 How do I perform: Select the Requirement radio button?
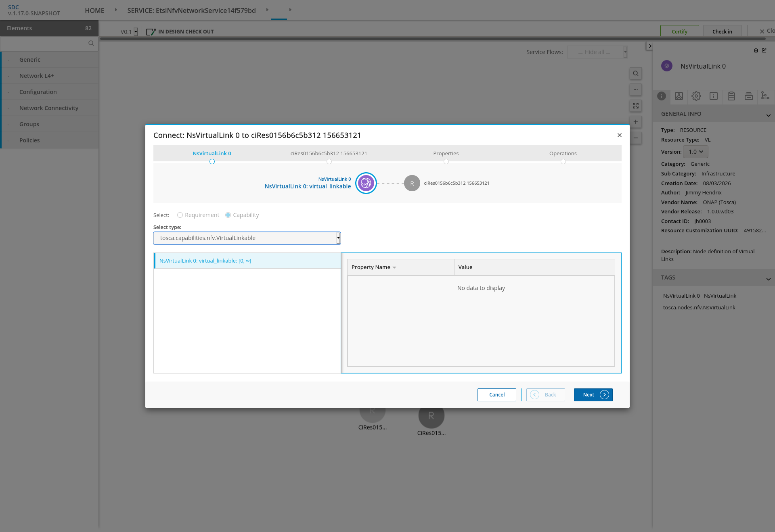(x=180, y=215)
